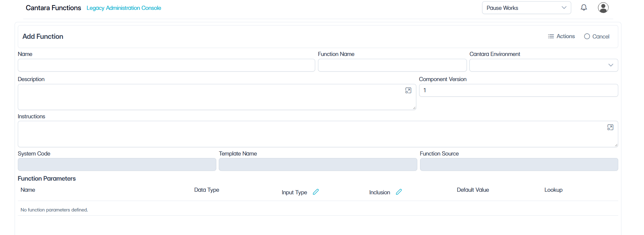This screenshot has width=644, height=235.
Task: Expand the Description field editor icon
Action: coord(408,90)
